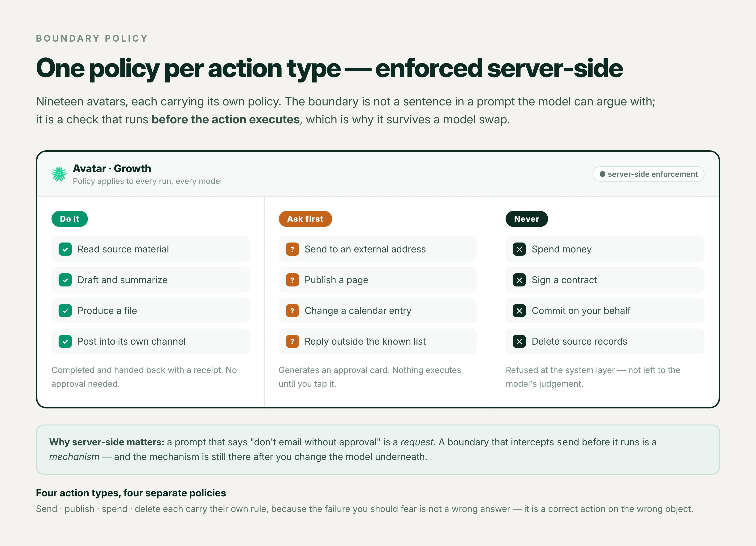Click the 'Publish a page' label

click(x=336, y=280)
